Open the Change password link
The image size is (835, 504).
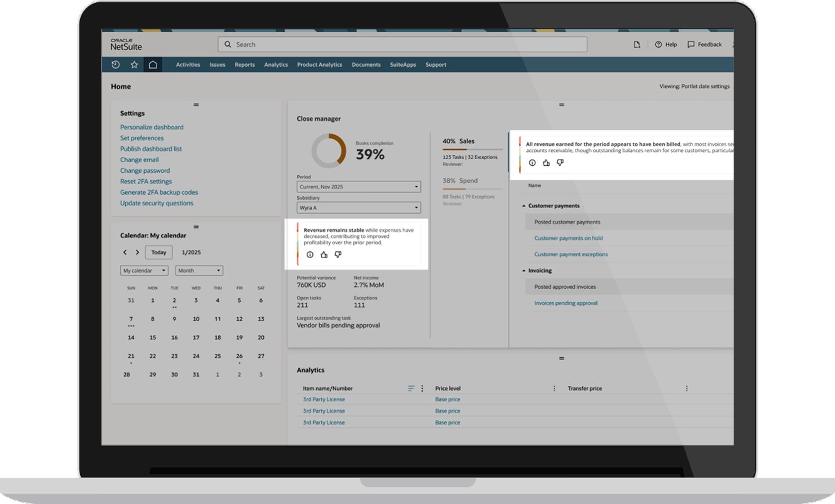tap(145, 171)
